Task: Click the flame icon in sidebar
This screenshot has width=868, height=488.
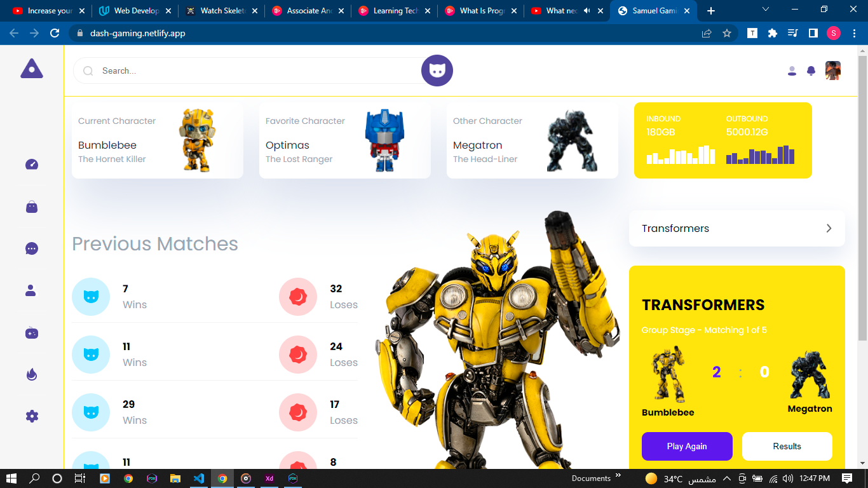Action: tap(32, 374)
